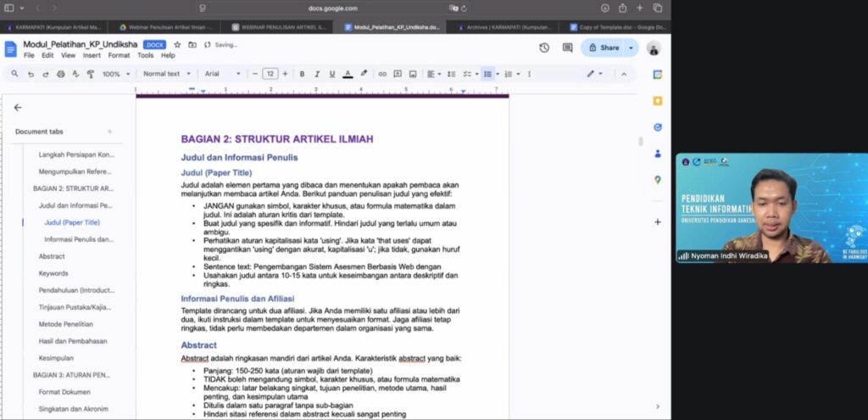Toggle bold formatting

(302, 74)
